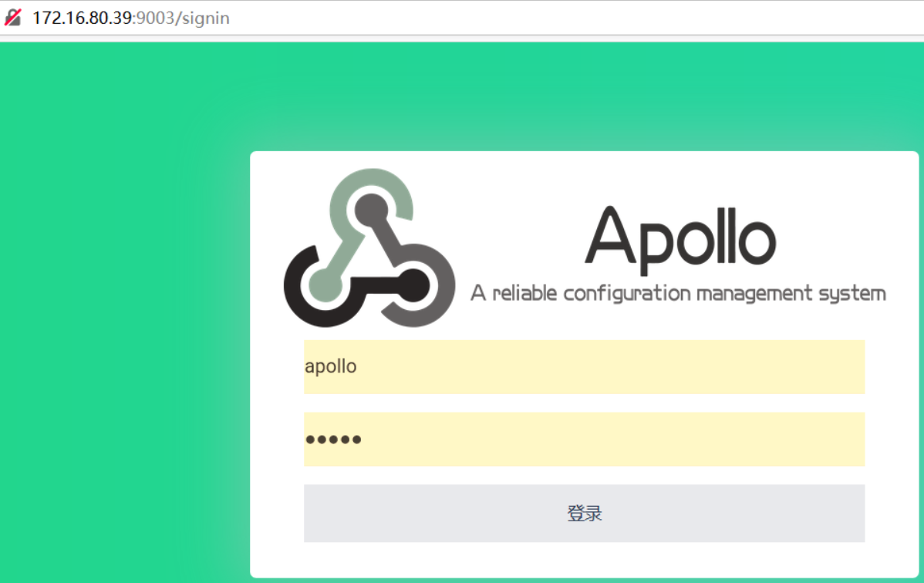
Task: Click the light green node in logo's left loop
Action: click(x=325, y=284)
